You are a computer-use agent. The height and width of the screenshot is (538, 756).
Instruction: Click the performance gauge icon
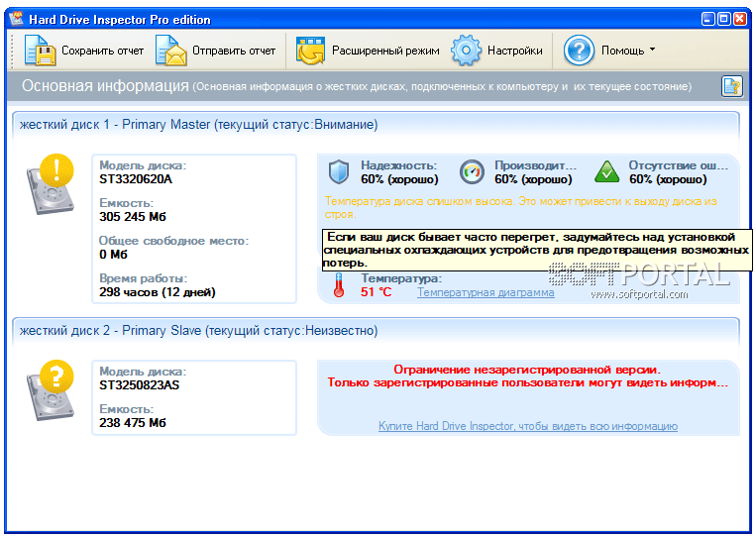pyautogui.click(x=472, y=172)
